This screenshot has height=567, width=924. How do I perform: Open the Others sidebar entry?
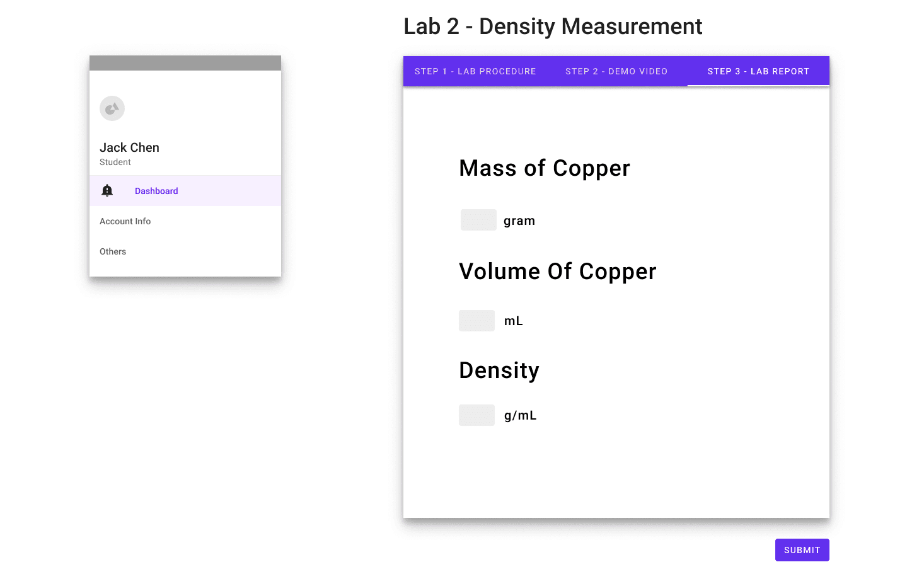113,251
